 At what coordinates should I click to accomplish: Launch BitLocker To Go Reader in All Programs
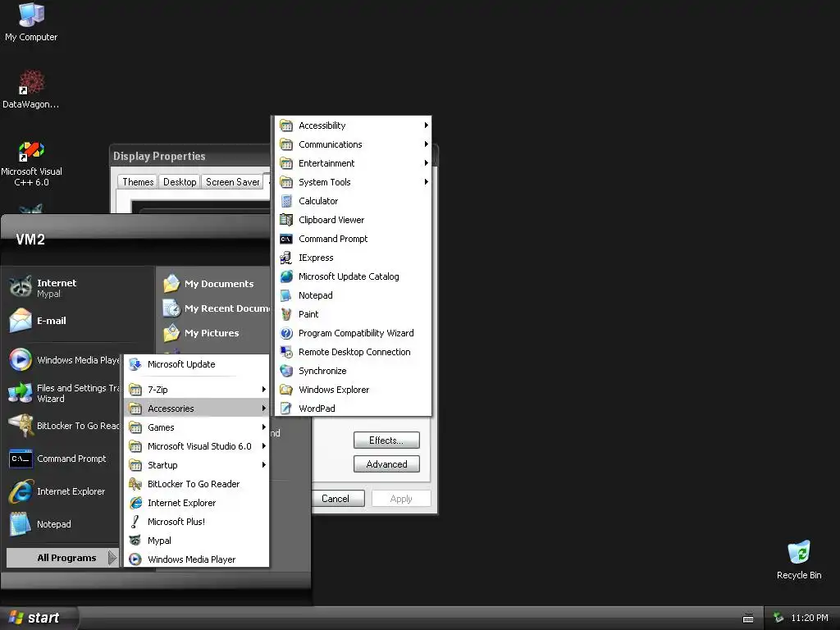coord(196,484)
